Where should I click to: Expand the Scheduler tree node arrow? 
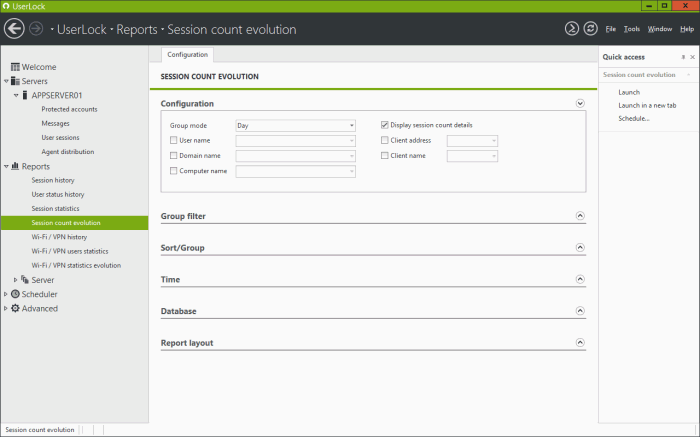[5, 294]
